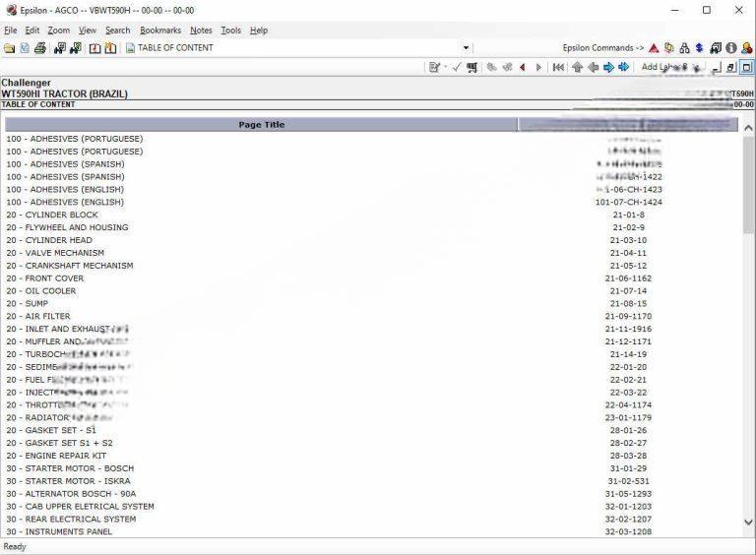Open the Notes menu

point(201,31)
